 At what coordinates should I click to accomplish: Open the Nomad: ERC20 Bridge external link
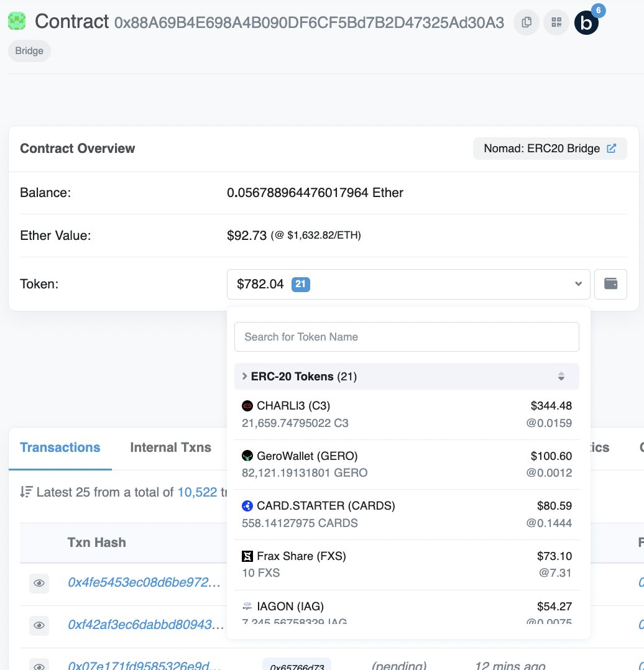(x=550, y=149)
